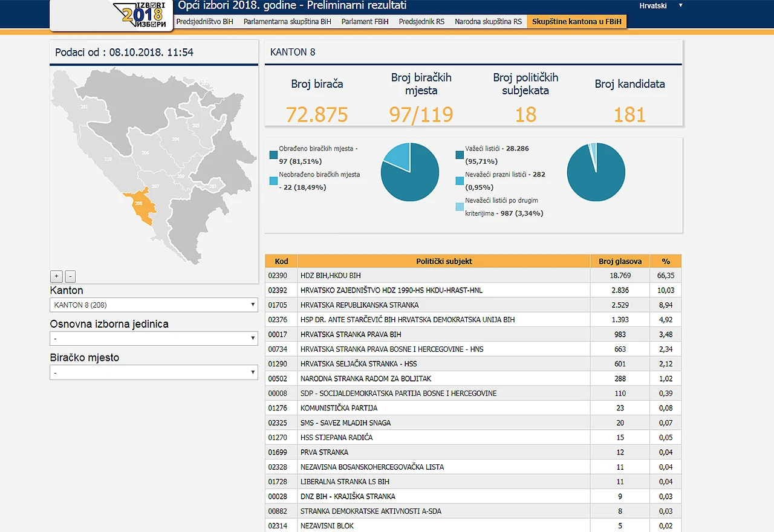The height and width of the screenshot is (532, 774).
Task: Go to Narodna skupština RS tab
Action: pos(488,22)
